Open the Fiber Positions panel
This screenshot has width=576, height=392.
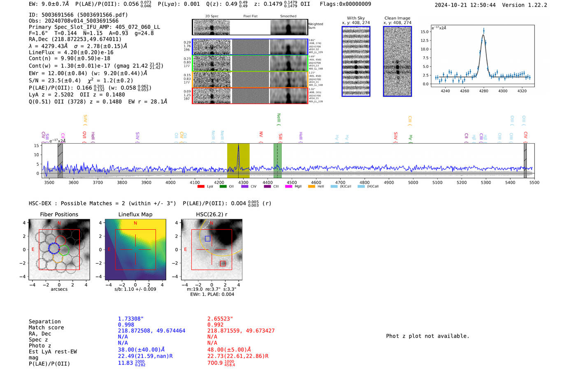pyautogui.click(x=59, y=249)
